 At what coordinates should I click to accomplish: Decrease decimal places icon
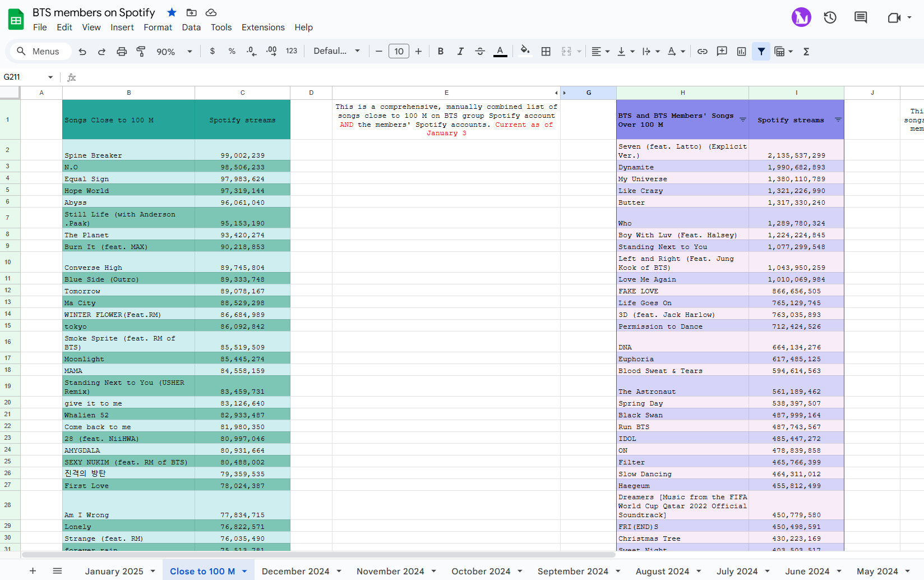[x=251, y=51]
